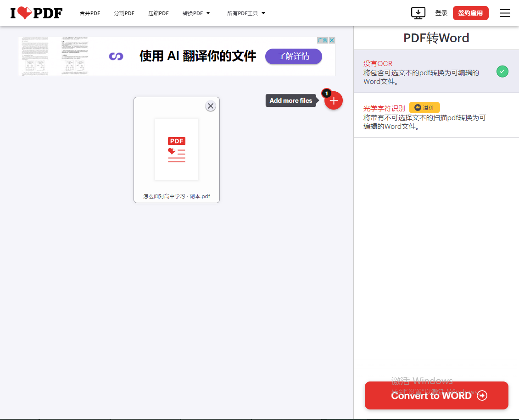Image resolution: width=519 pixels, height=420 pixels.
Task: Remove the uploaded PDF with the X icon
Action: coord(211,106)
